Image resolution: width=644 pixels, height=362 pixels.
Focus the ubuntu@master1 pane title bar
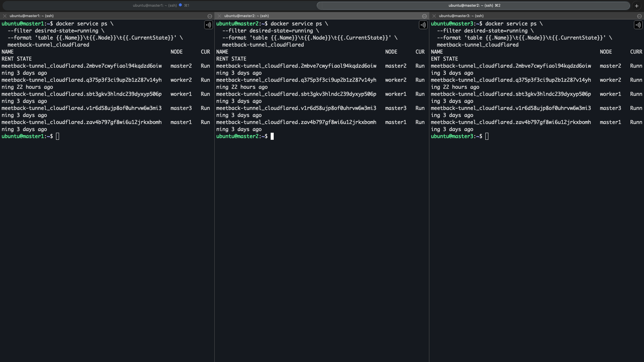(x=107, y=16)
